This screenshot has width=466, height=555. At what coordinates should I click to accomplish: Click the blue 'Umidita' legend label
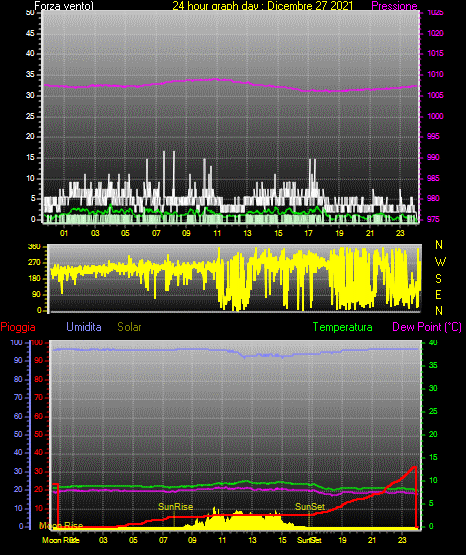coord(84,327)
